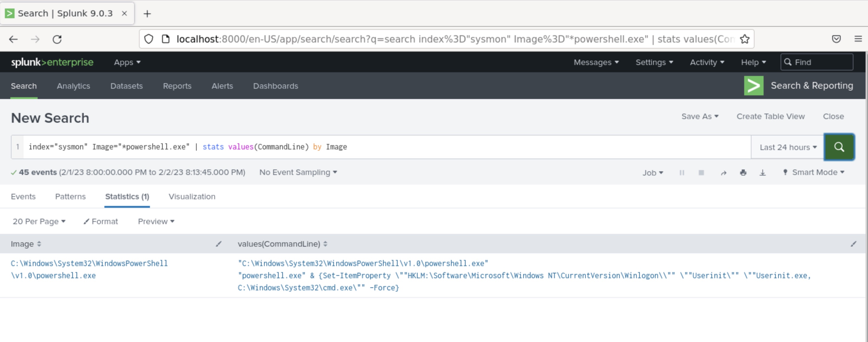Click the Set-ItemProperty Userinit command line value
The height and width of the screenshot is (342, 868).
coord(524,282)
